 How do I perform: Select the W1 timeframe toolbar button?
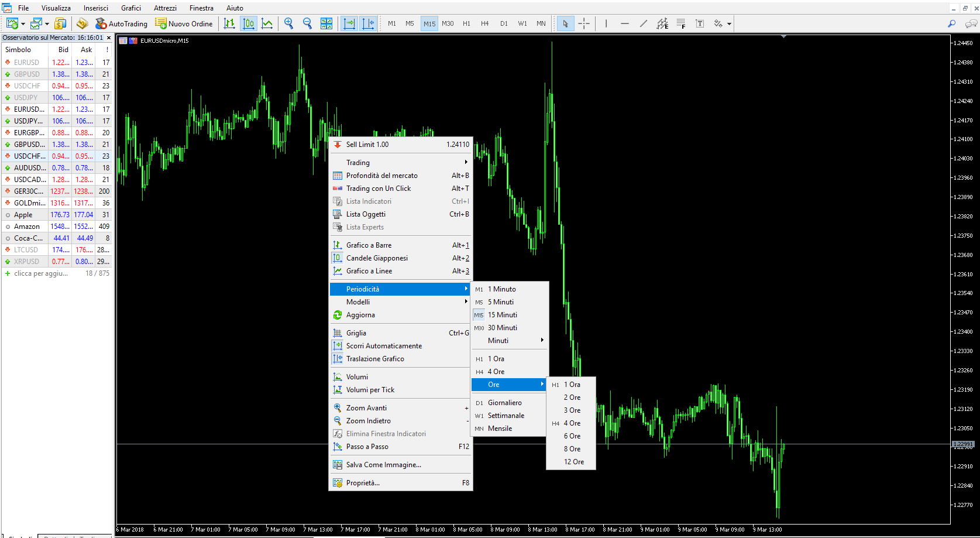tap(522, 23)
